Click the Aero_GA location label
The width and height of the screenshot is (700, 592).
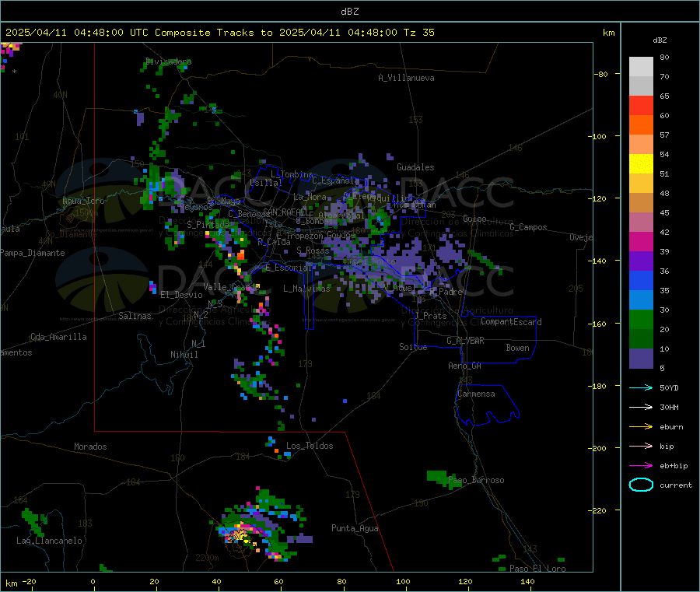coord(465,366)
